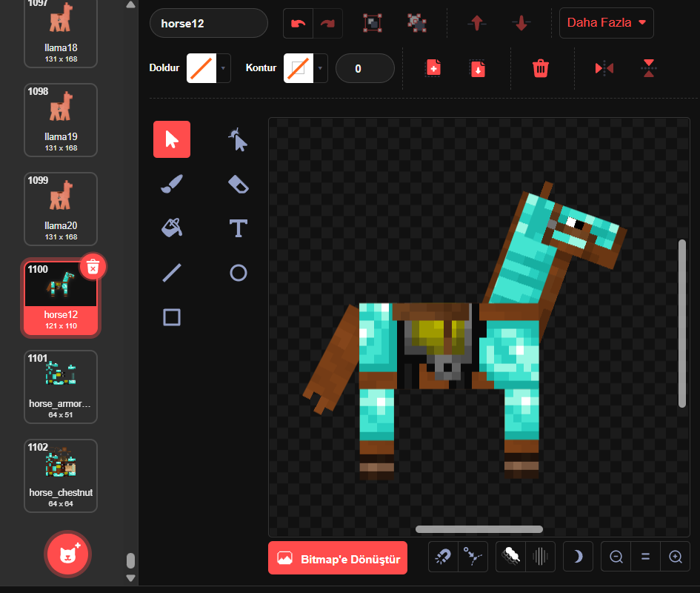Screen dimensions: 700x593
Task: Click the red trash Delete icon
Action: tap(541, 68)
